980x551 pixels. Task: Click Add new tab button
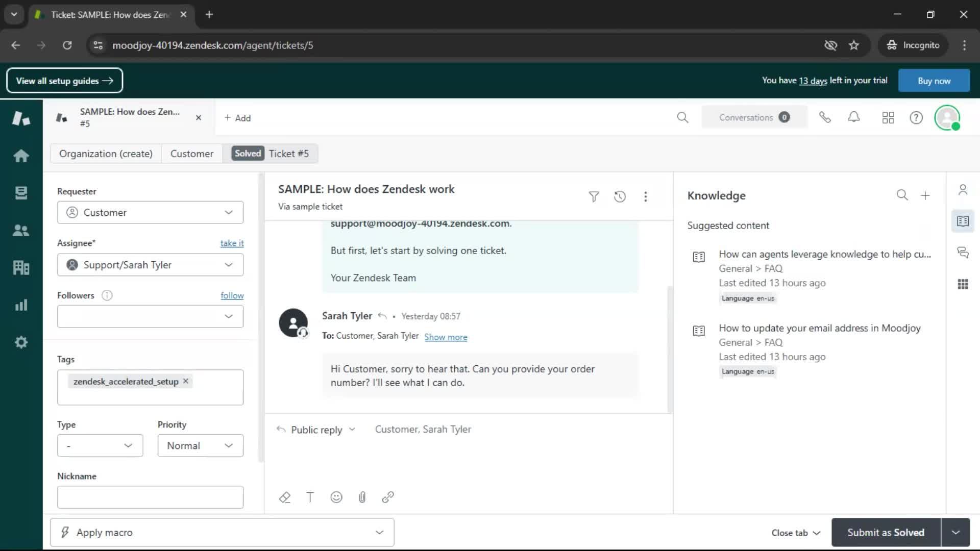[237, 118]
